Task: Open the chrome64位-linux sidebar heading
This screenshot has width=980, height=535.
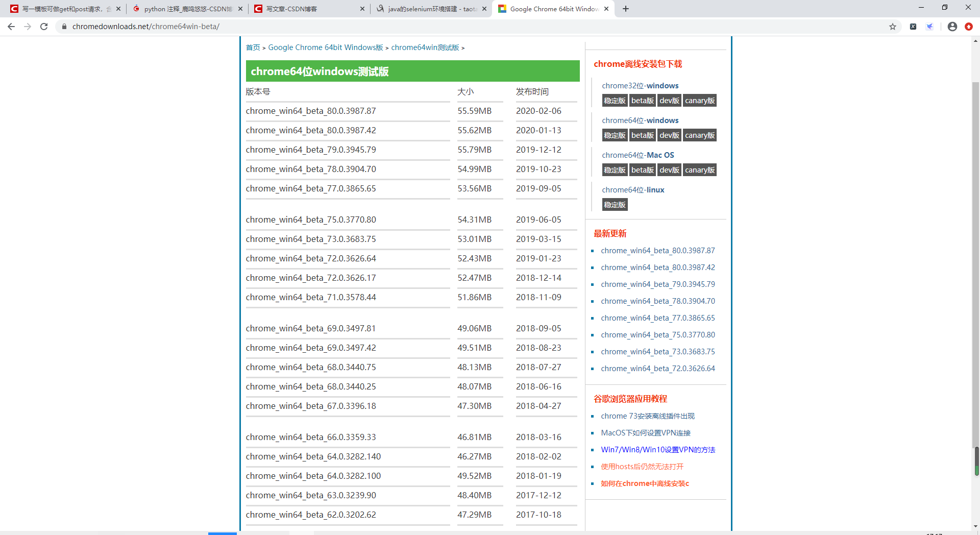Action: pyautogui.click(x=633, y=190)
